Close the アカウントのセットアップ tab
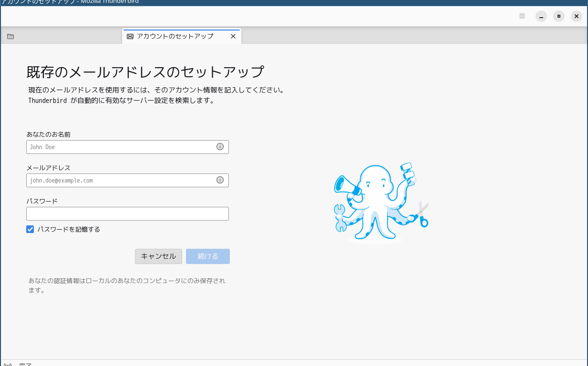This screenshot has width=588, height=366. click(233, 36)
